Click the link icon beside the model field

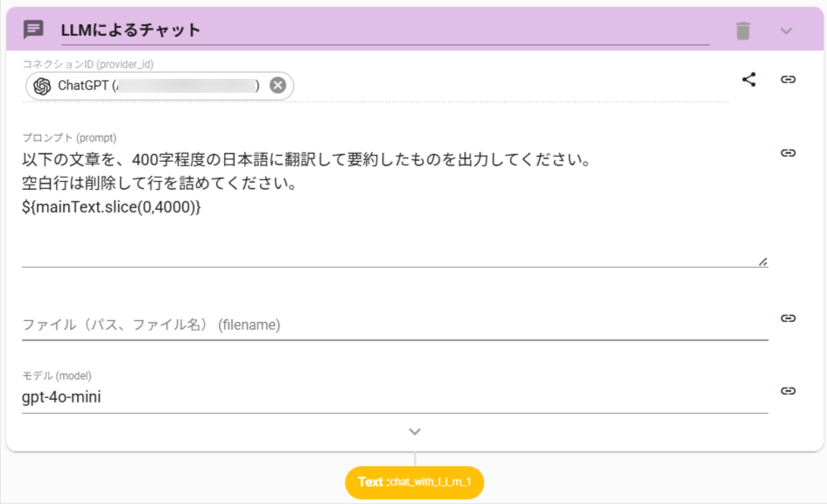pos(788,391)
